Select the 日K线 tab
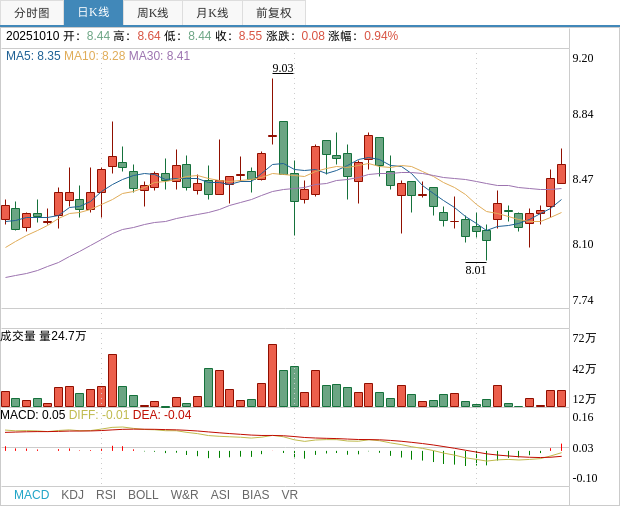This screenshot has width=620, height=506. [93, 13]
